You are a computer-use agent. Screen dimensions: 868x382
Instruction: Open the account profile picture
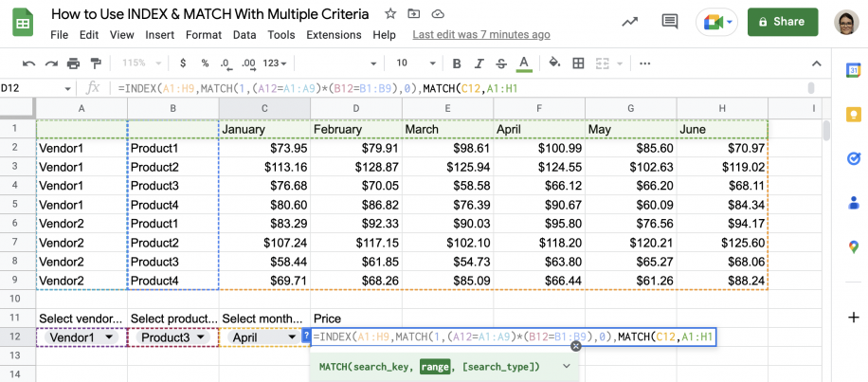coord(847,22)
